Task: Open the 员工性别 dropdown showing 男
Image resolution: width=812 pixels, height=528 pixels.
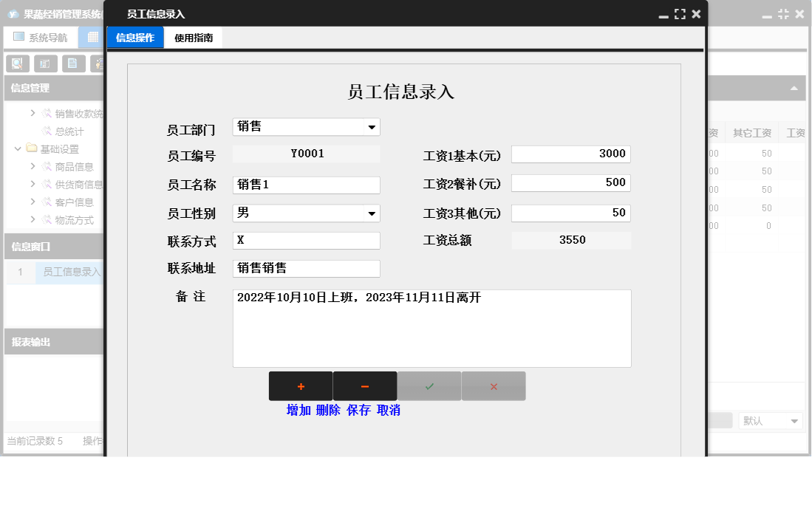Action: point(373,213)
